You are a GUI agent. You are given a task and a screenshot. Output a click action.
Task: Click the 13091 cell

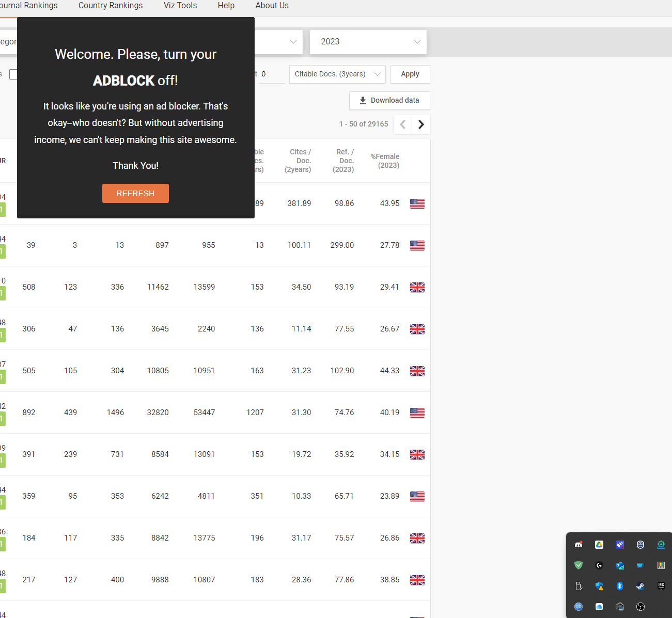[204, 454]
